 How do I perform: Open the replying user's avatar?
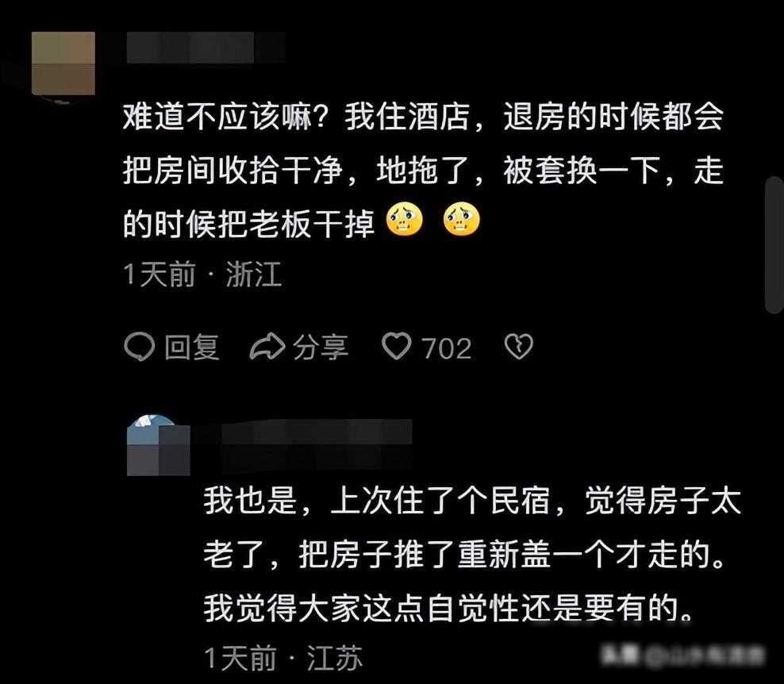[x=159, y=445]
